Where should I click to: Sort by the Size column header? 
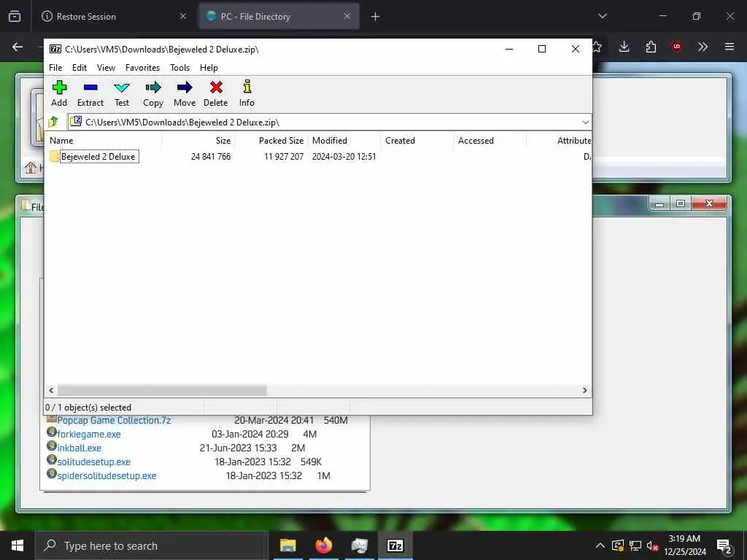point(198,141)
